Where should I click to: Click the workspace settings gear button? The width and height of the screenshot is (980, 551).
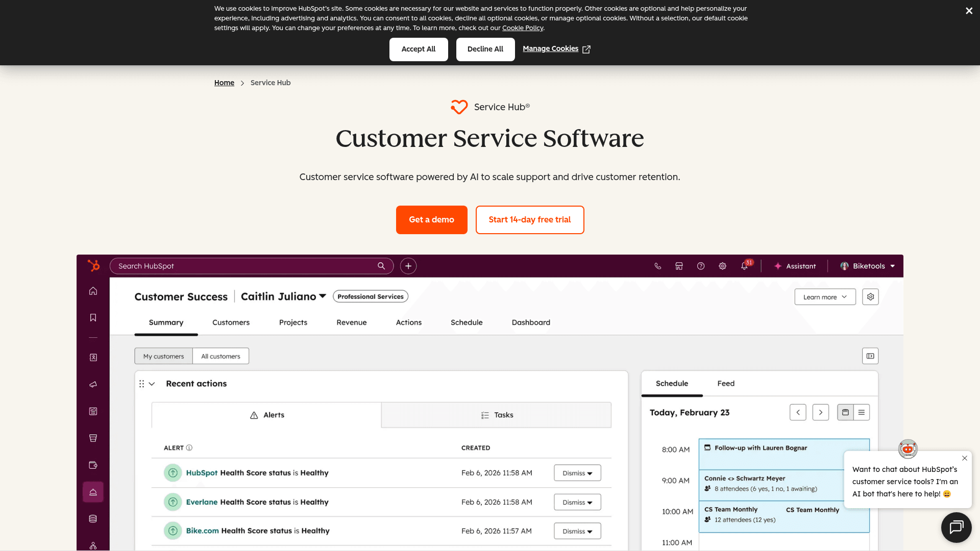tap(870, 297)
